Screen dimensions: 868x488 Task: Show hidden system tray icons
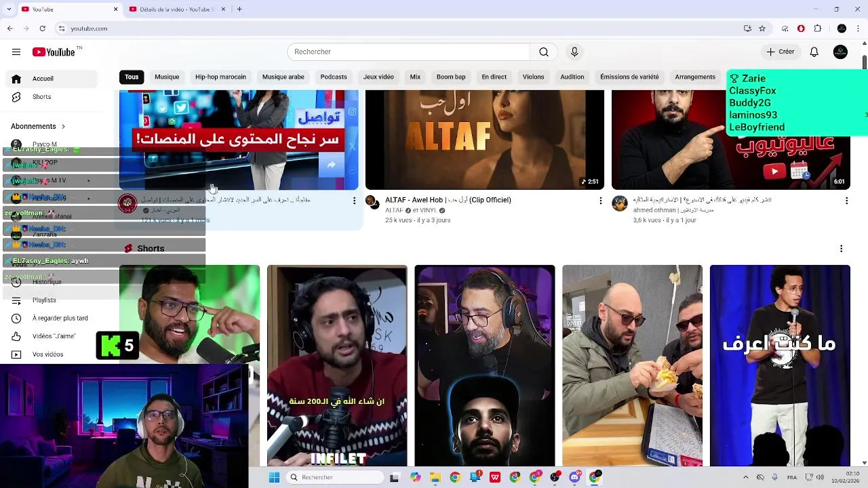point(745,478)
